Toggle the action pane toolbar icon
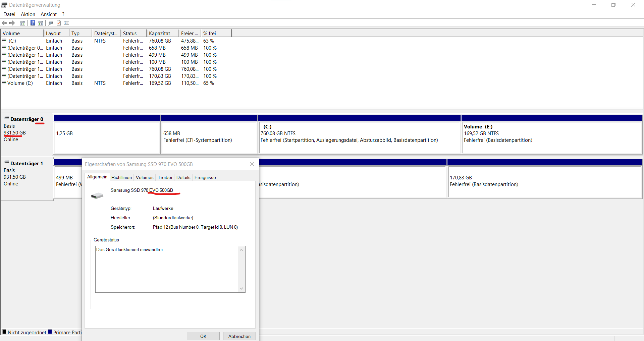Screen dimensions: 644x341 click(41, 23)
